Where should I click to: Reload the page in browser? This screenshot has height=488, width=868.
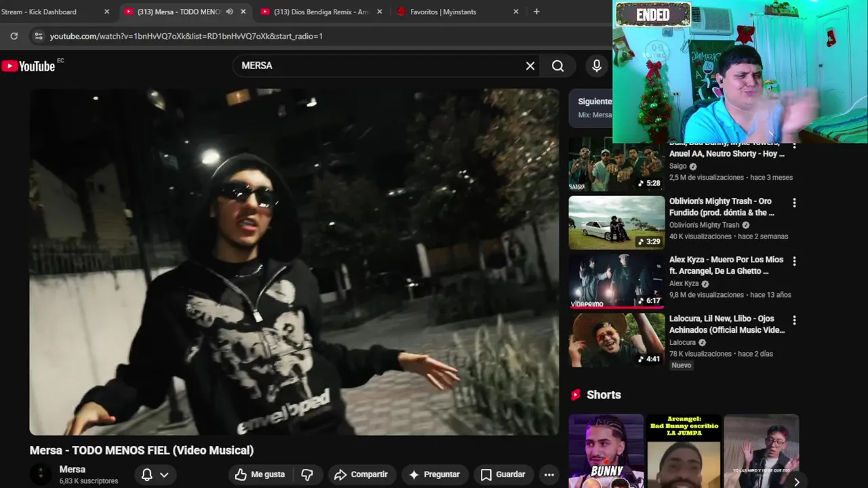point(14,36)
